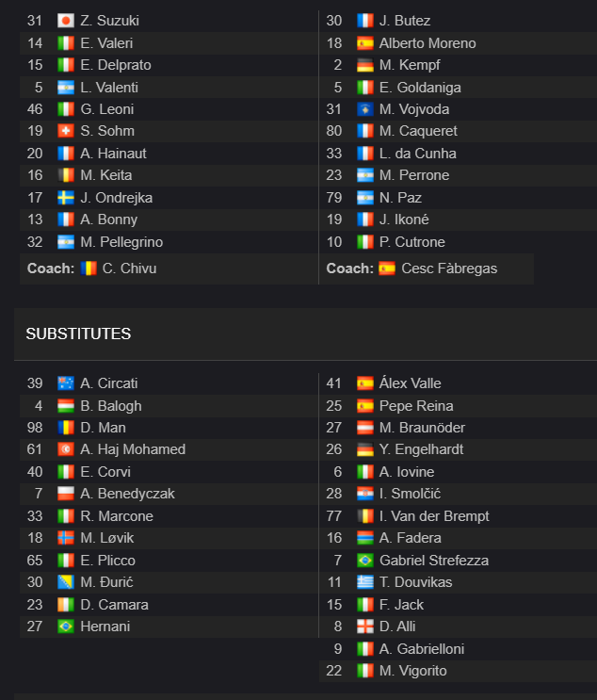
Task: Click the Greek flag beside T. Douvikas
Action: pos(365,581)
